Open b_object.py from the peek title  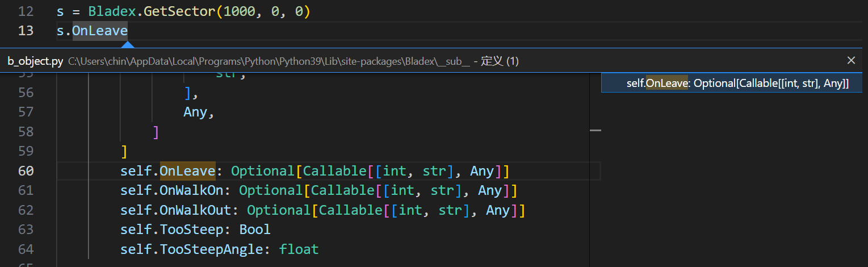pos(35,61)
